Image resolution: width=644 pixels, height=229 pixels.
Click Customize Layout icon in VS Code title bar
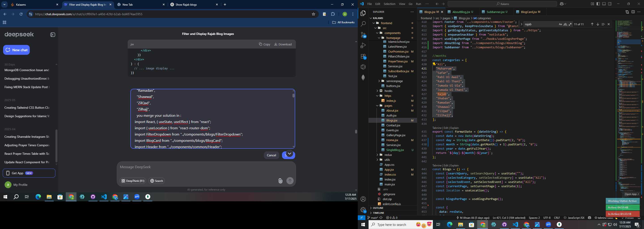pyautogui.click(x=592, y=4)
